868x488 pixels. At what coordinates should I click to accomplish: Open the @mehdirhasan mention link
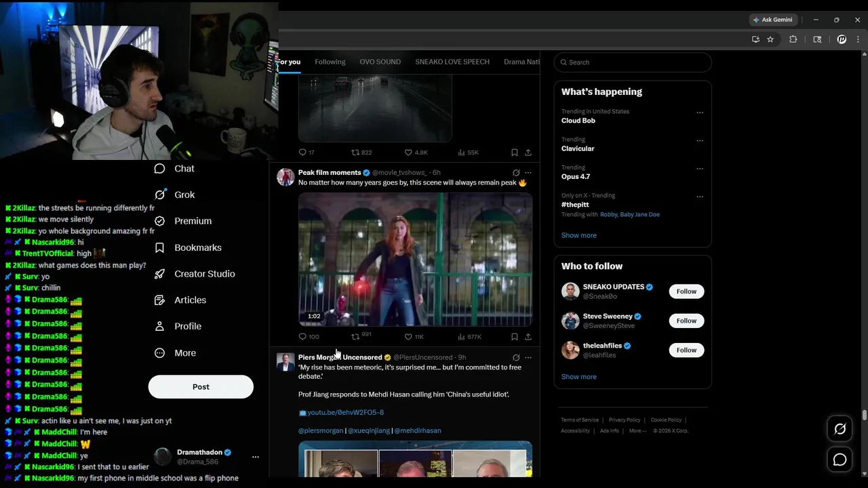point(418,430)
